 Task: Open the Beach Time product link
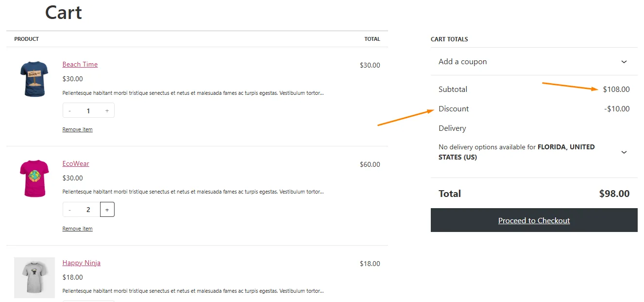(80, 64)
